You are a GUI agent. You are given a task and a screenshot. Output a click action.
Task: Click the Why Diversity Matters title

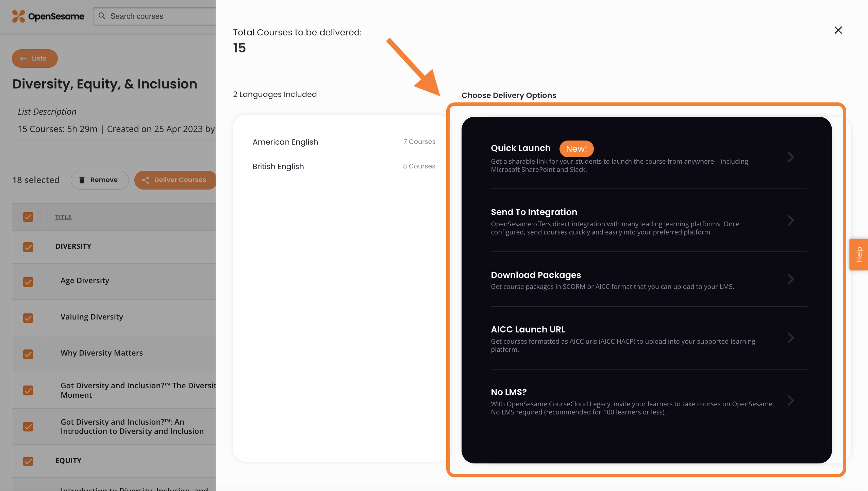(102, 353)
